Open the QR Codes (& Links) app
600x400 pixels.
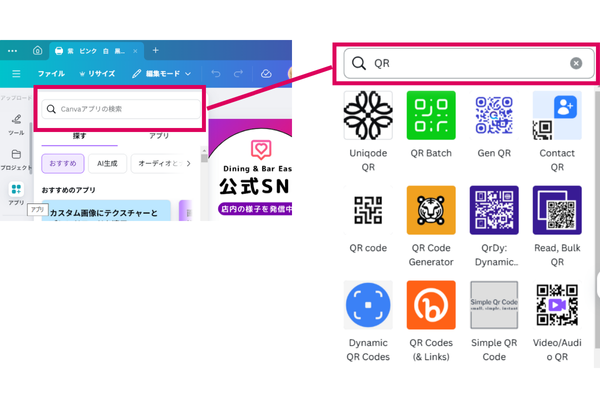pos(431,305)
